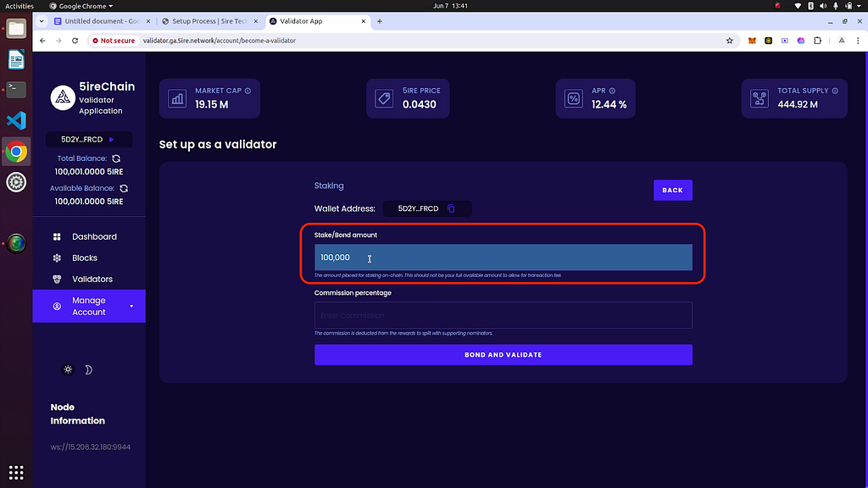Click the BACK button
The width and height of the screenshot is (868, 488).
coord(672,191)
